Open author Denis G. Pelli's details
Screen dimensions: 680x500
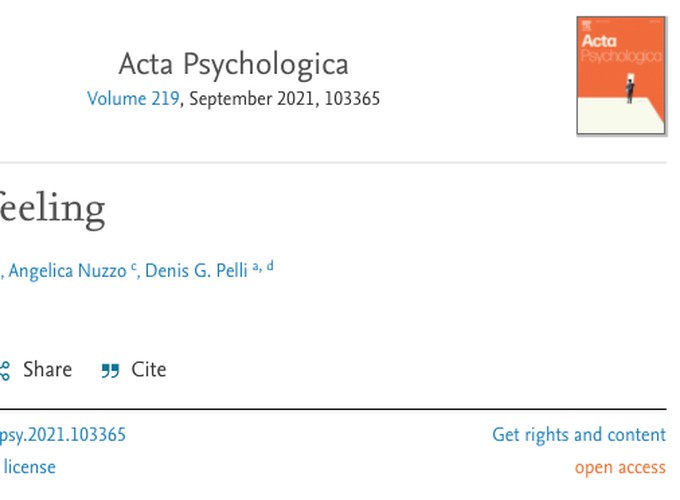pyautogui.click(x=196, y=271)
